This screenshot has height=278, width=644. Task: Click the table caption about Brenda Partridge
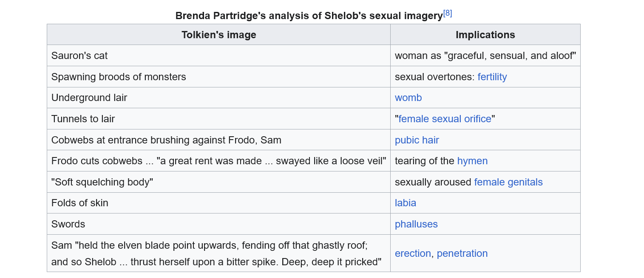pyautogui.click(x=309, y=16)
